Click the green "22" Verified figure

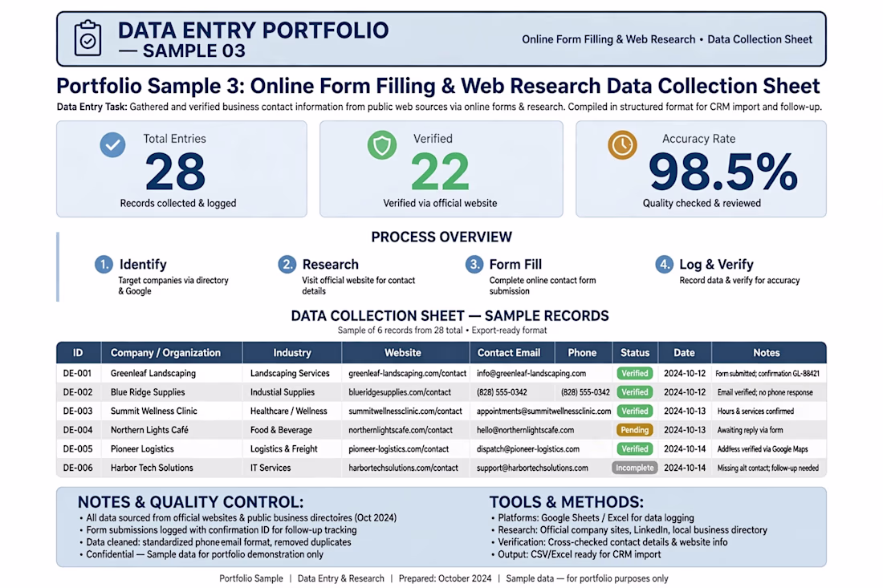point(440,172)
